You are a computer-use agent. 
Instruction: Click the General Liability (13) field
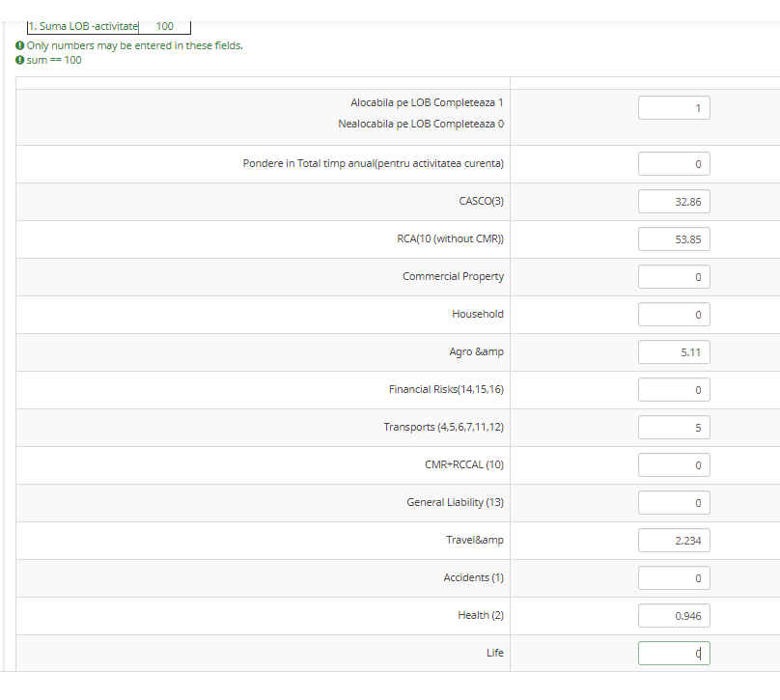click(x=673, y=503)
